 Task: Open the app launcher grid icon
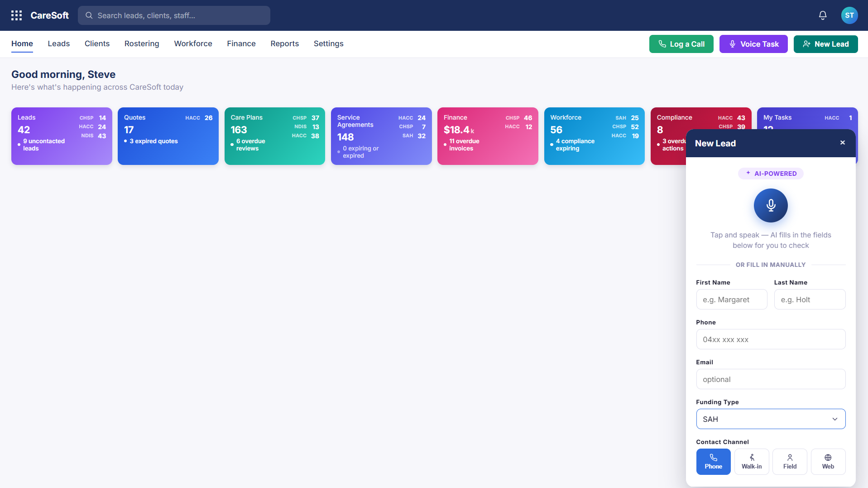16,15
